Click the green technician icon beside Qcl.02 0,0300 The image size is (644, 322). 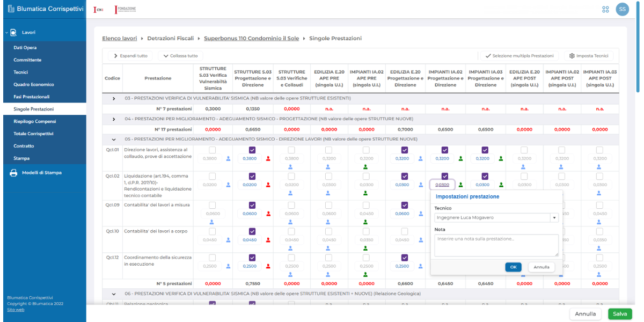460,185
